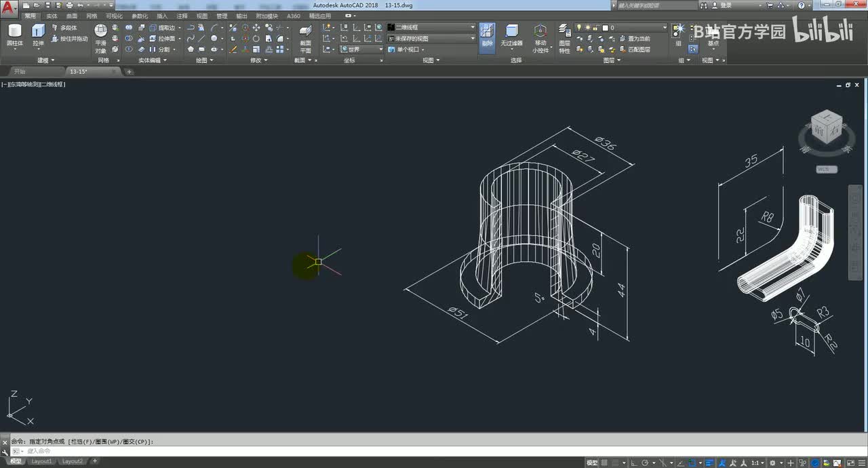Switch to the 可视化 ribbon tab
868x468 pixels.
point(115,16)
